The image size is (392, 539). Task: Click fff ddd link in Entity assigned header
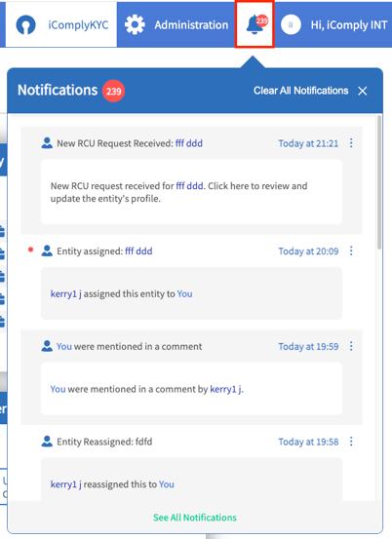pos(138,250)
